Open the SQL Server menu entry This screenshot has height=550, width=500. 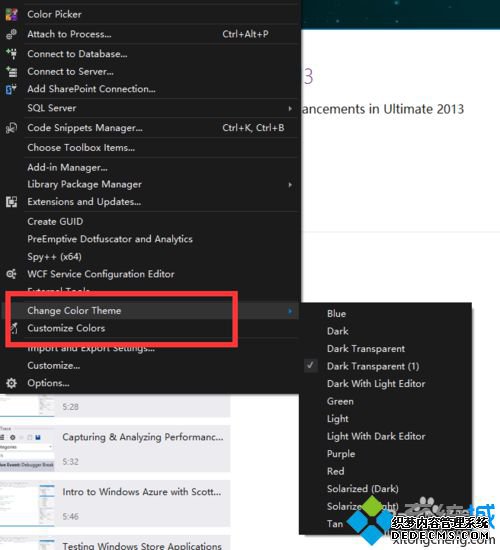52,108
